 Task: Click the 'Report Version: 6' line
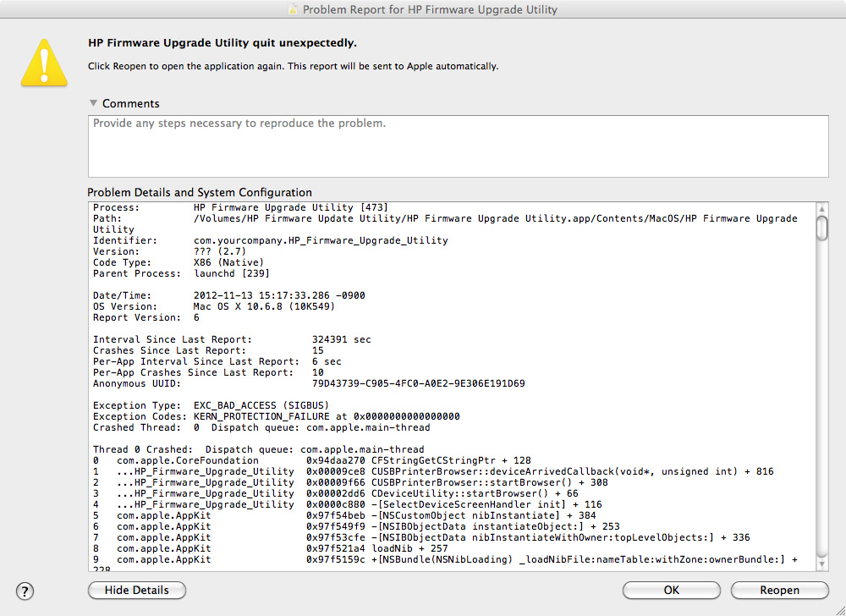146,317
